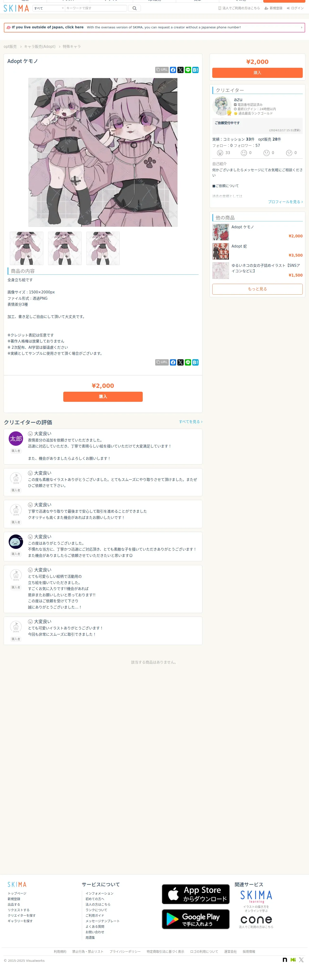
Task: Share on X below description
Action: 180,363
